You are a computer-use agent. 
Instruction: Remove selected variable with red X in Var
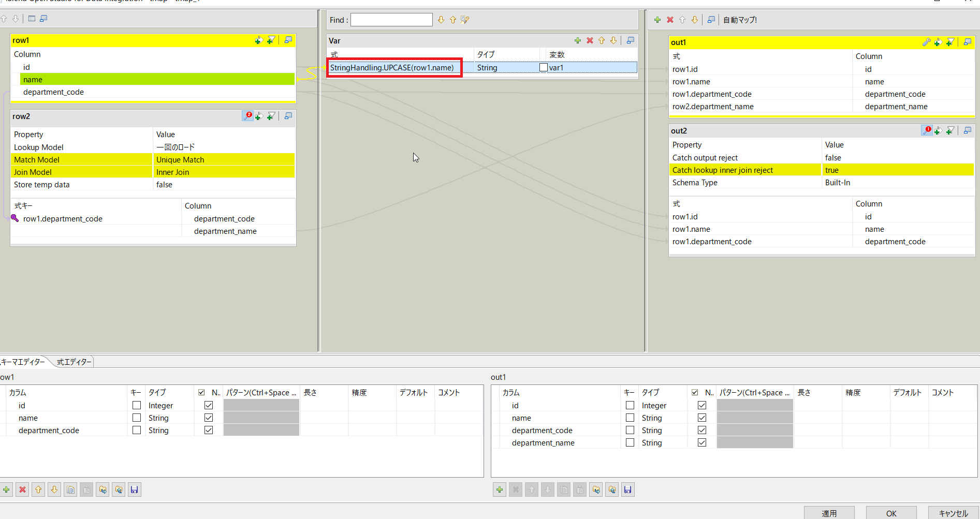coord(590,40)
